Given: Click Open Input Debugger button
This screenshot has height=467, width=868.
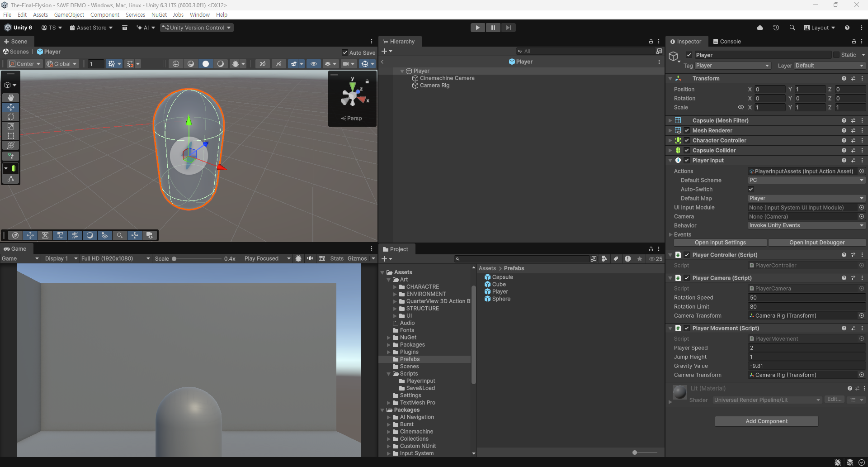Looking at the screenshot, I should [x=816, y=243].
